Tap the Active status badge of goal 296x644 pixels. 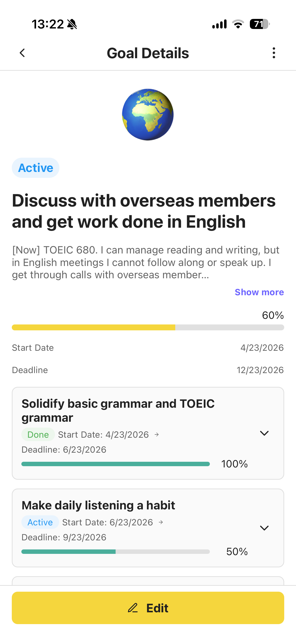(x=36, y=168)
